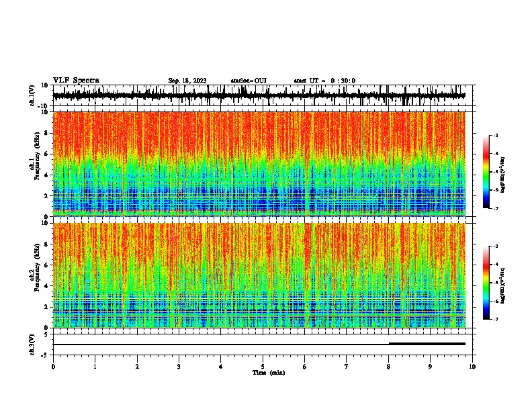Click the ch.3 voltage trace line panel

[x=264, y=345]
